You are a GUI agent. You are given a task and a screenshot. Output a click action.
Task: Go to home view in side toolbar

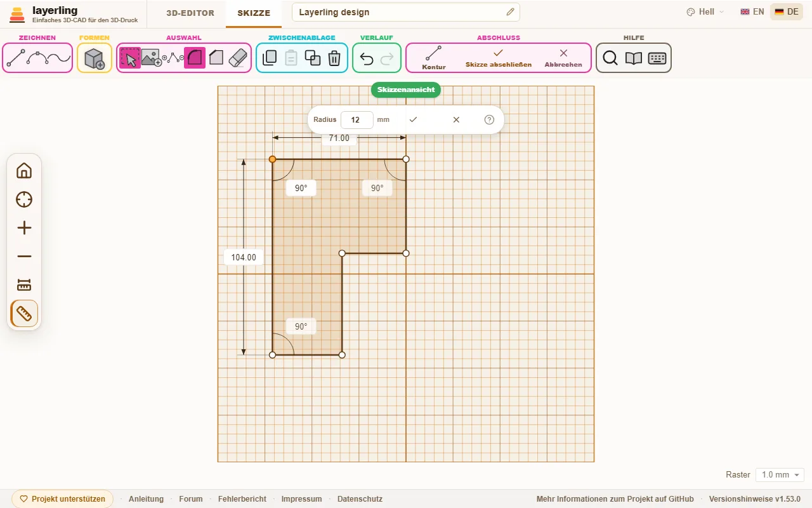[24, 171]
